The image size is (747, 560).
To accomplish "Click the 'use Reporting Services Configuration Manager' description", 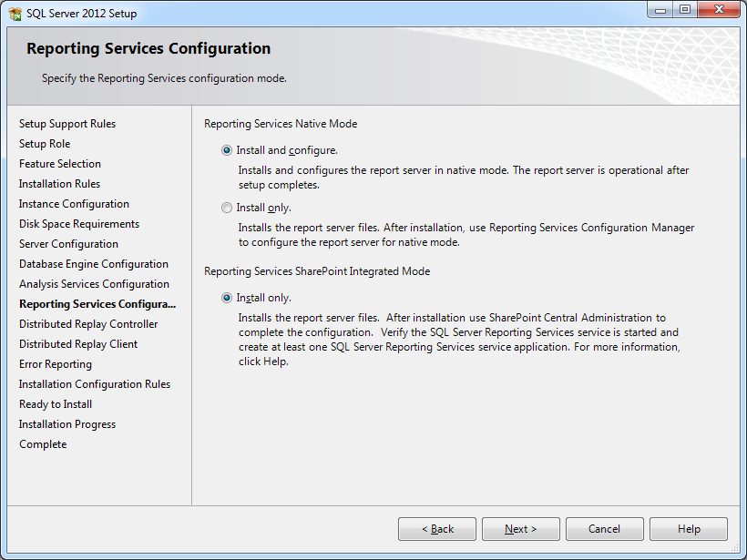I will point(466,235).
